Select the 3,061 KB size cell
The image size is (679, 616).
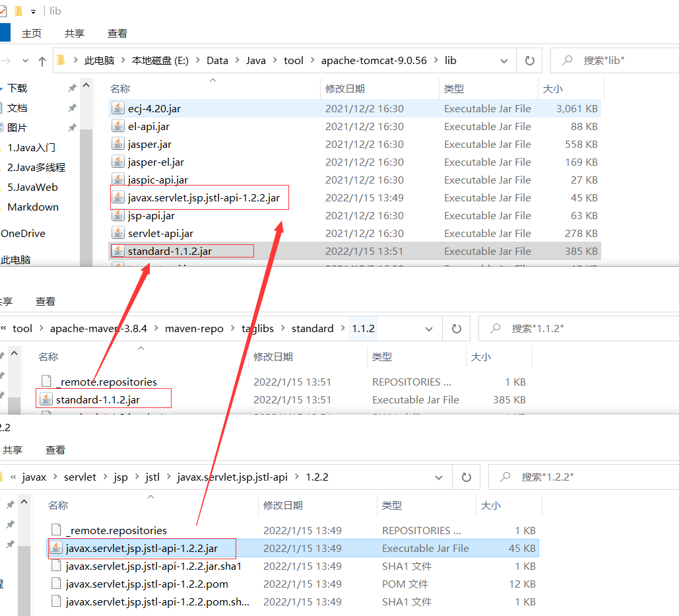577,108
